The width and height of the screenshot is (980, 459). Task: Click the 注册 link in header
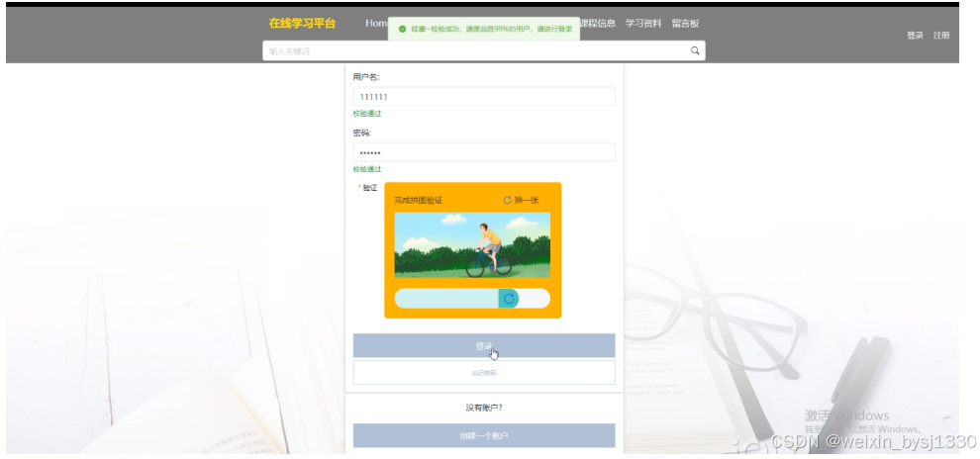pyautogui.click(x=941, y=36)
